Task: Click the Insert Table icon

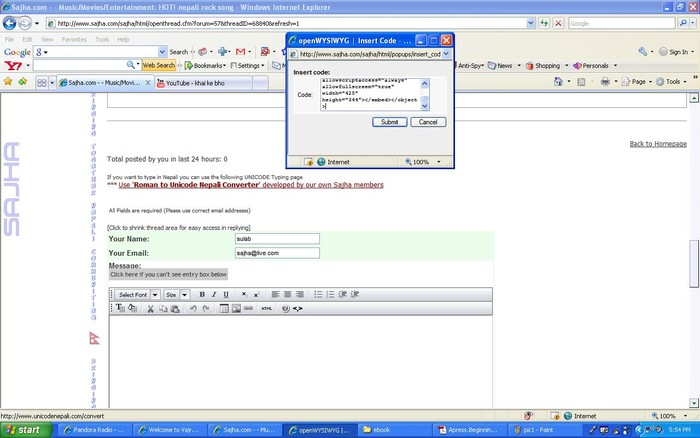Action: click(223, 309)
